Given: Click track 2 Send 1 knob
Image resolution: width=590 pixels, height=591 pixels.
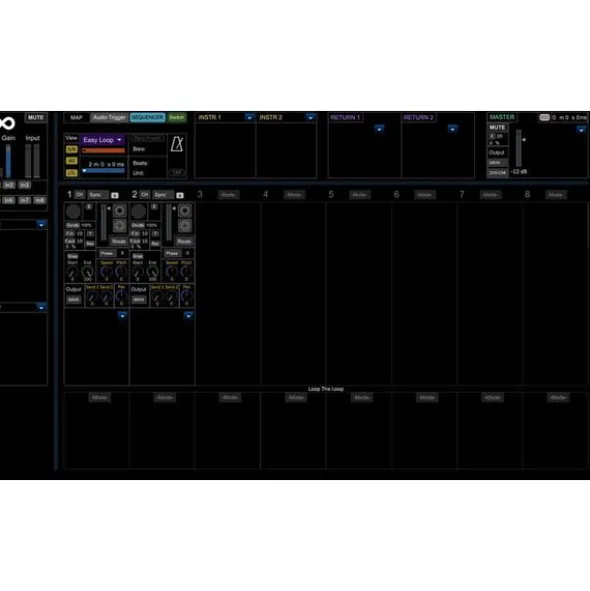Looking at the screenshot, I should point(157,297).
